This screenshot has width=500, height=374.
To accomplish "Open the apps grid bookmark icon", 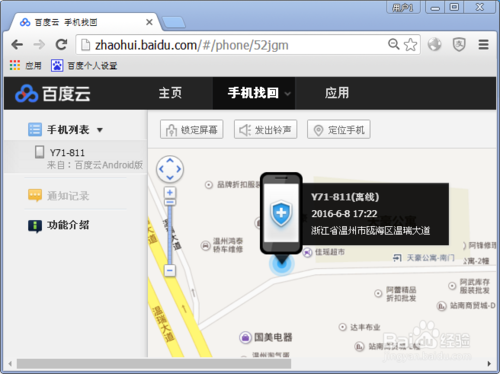I will point(15,65).
